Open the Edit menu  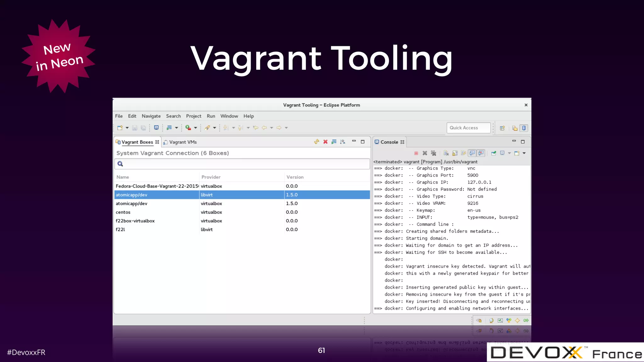point(132,116)
